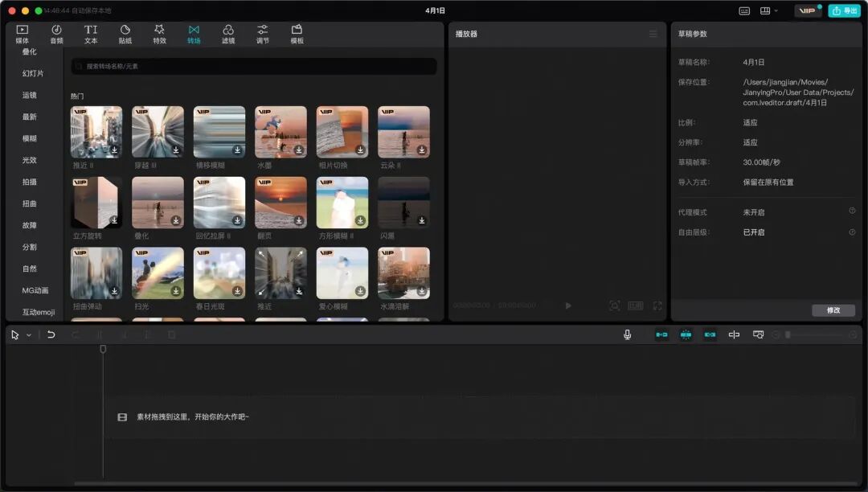This screenshot has height=492, width=868.
Task: Select the 幻灯片 transition category
Action: [x=33, y=73]
